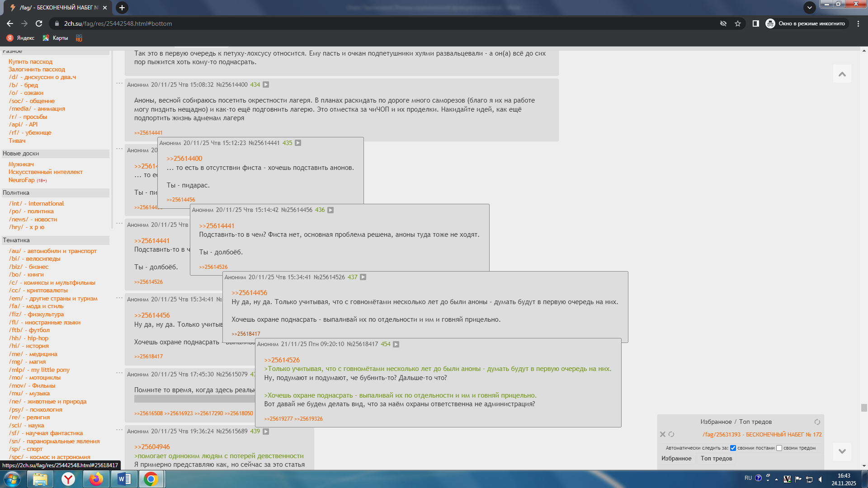Viewport: 868px width, 488px height.
Task: Select the 'Избранное' tab in favorites panel
Action: pyautogui.click(x=676, y=458)
